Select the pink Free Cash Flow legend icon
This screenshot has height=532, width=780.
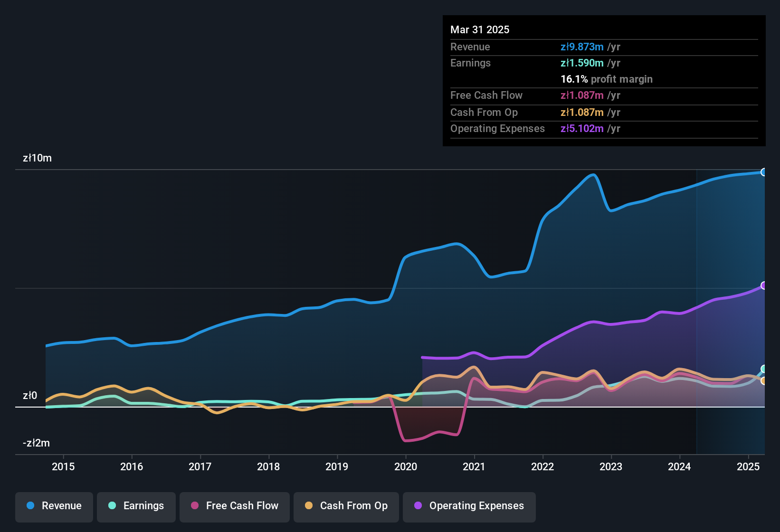tap(195, 506)
